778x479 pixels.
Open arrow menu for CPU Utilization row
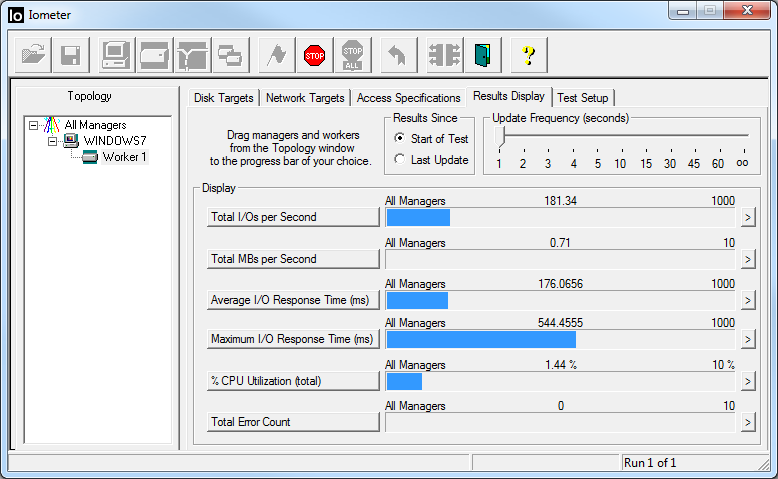748,381
